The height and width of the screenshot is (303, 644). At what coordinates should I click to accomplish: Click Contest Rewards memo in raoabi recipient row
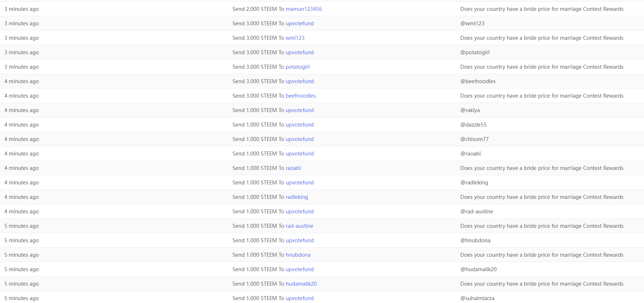click(x=542, y=168)
